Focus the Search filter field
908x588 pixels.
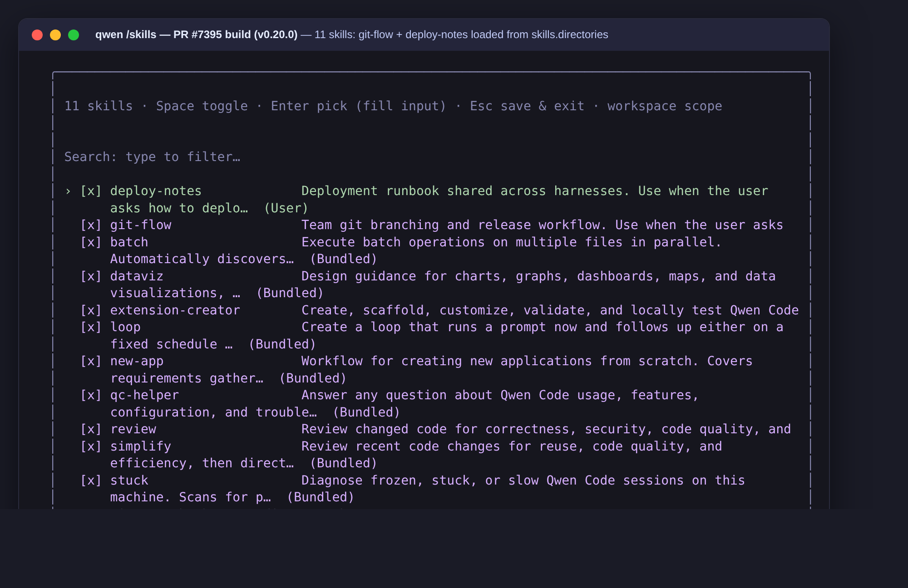[x=152, y=157]
